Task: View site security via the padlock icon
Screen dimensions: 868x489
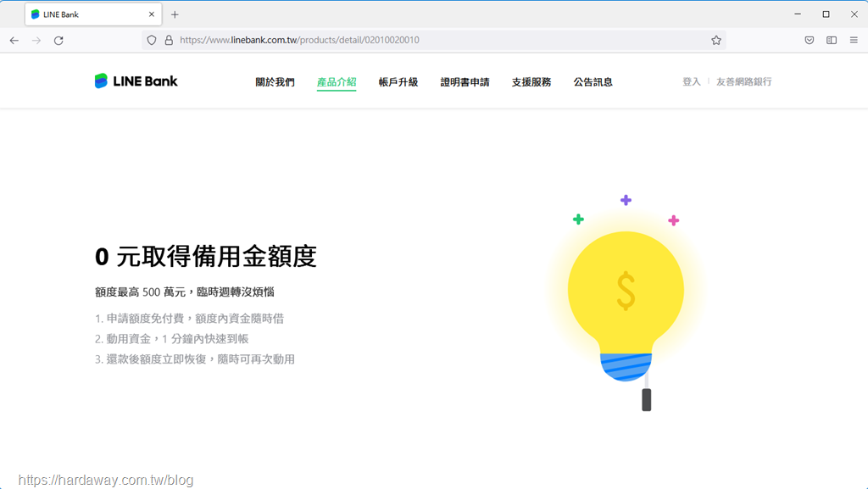Action: [169, 40]
